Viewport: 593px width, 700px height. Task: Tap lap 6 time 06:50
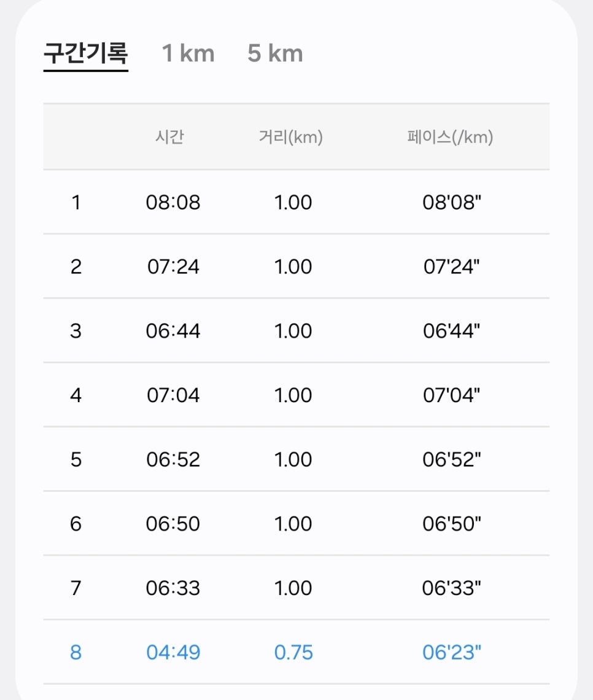[x=173, y=524]
